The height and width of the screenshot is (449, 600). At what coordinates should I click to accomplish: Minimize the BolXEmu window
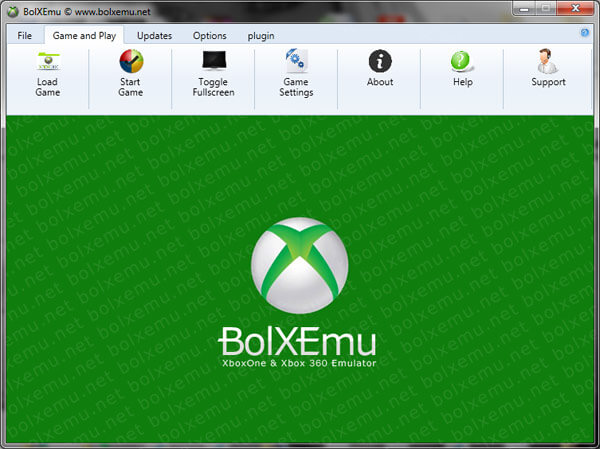point(525,8)
